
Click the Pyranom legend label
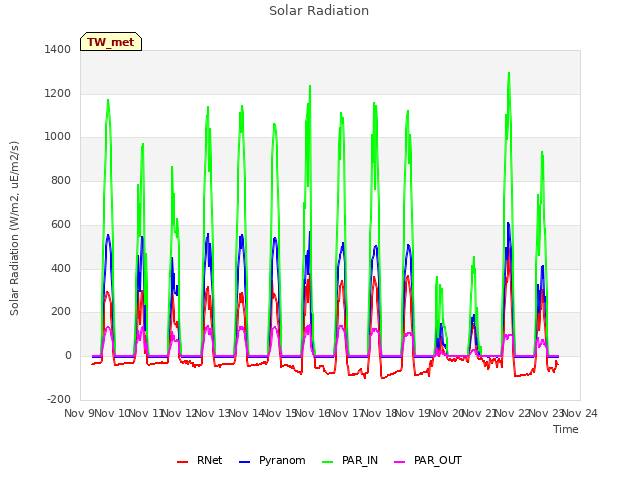click(282, 460)
